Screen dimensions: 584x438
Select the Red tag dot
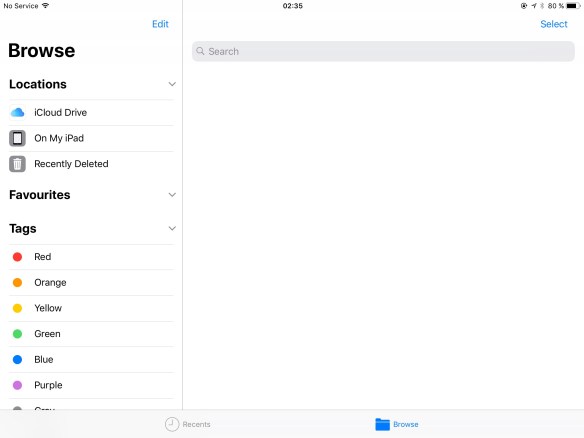point(17,257)
